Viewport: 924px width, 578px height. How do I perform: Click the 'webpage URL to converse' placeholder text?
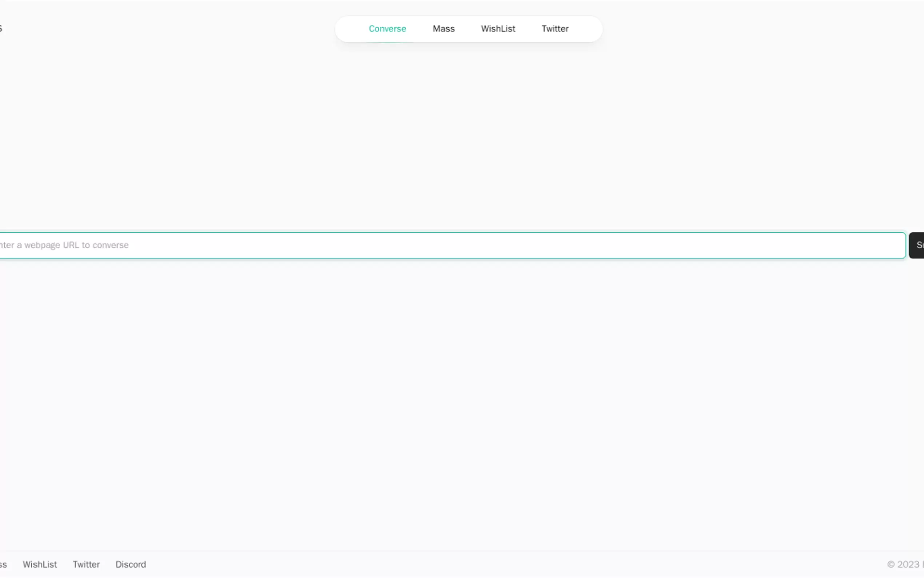76,245
